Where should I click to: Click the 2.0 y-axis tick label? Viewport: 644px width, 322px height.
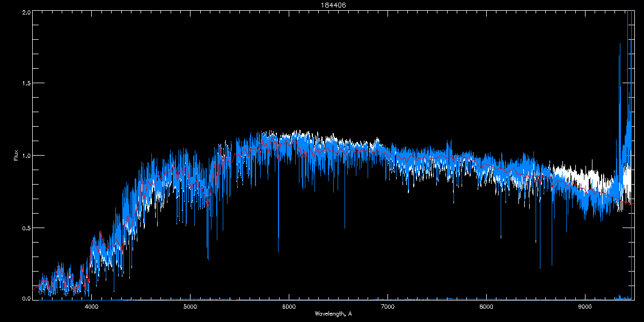(x=26, y=12)
